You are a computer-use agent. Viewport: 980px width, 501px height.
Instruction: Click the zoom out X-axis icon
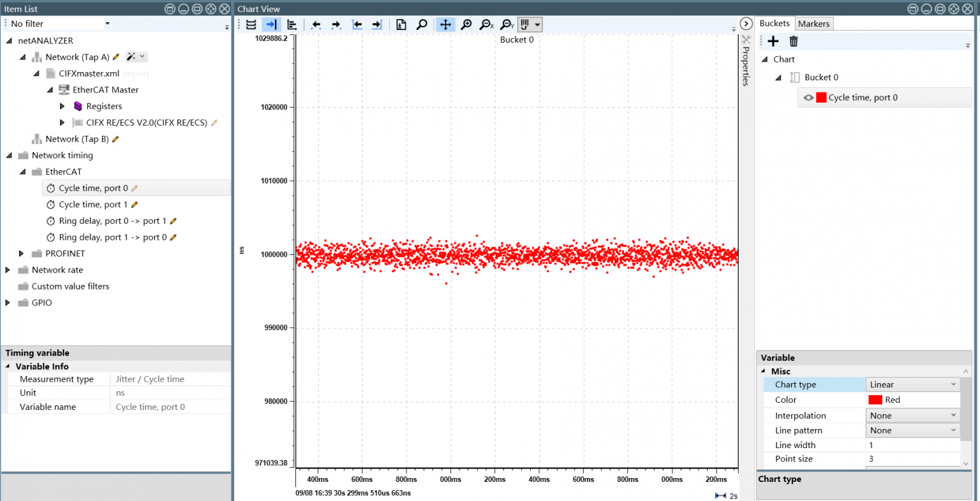tap(487, 24)
